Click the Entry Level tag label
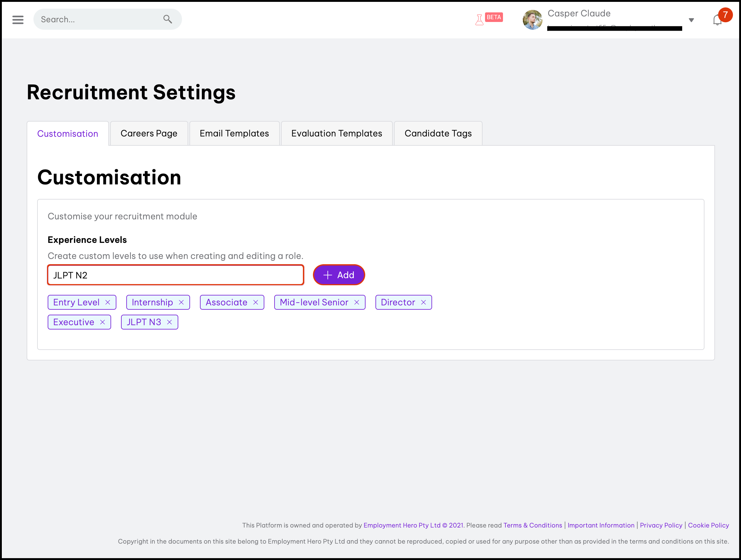The height and width of the screenshot is (560, 741). coord(76,303)
